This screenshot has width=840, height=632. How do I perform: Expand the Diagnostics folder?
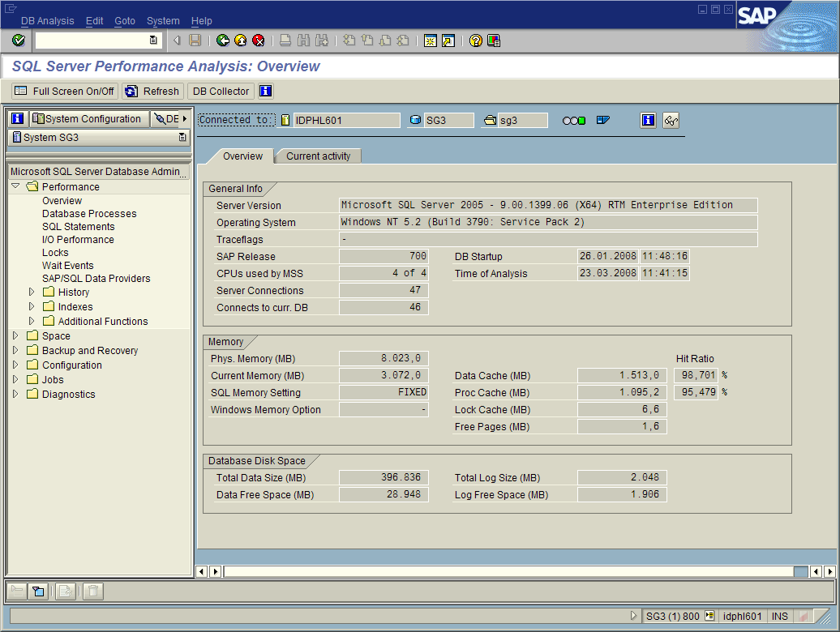click(15, 393)
